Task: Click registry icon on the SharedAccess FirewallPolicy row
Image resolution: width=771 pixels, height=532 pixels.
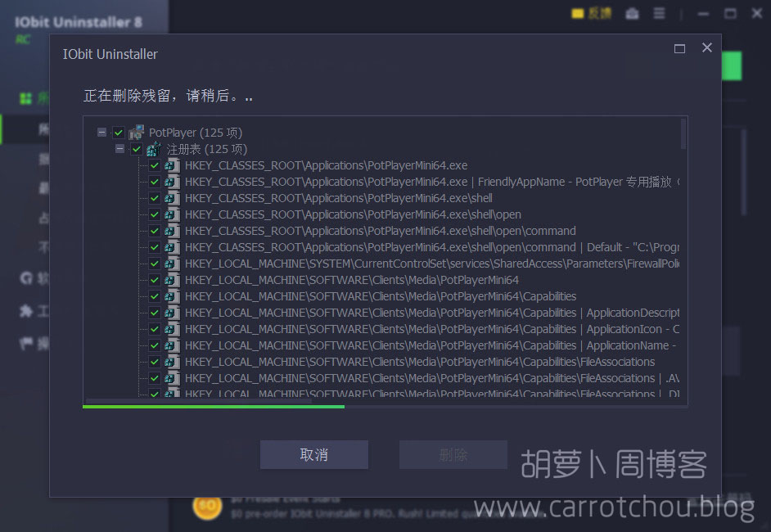Action: 172,264
